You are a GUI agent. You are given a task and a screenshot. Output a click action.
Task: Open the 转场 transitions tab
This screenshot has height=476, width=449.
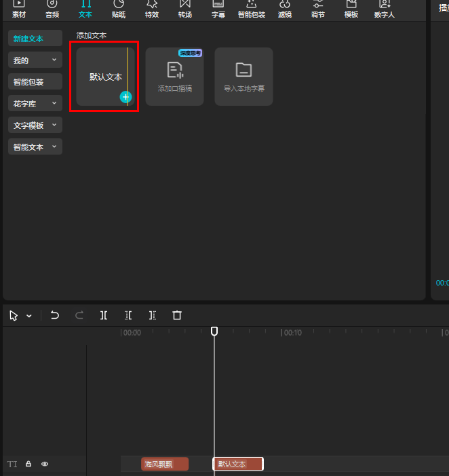click(185, 9)
